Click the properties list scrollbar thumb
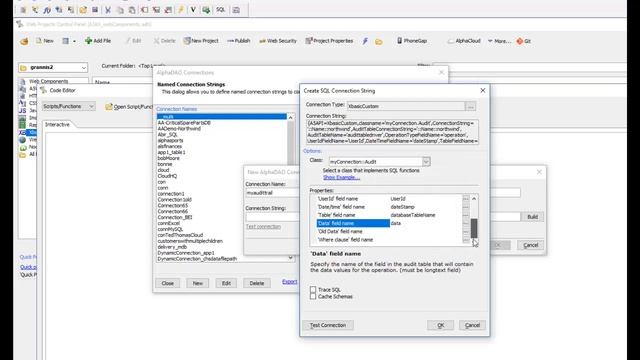This screenshot has height=360, width=640. [x=474, y=228]
